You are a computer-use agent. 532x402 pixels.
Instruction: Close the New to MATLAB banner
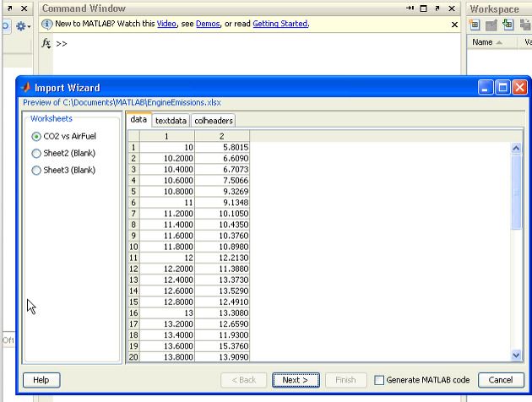click(x=454, y=24)
